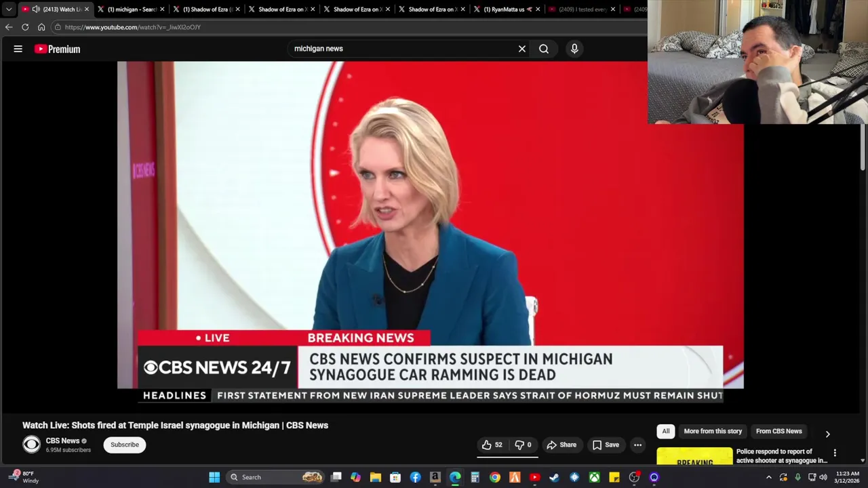Open the taskbar Search box
The width and height of the screenshot is (868, 488).
(x=276, y=477)
